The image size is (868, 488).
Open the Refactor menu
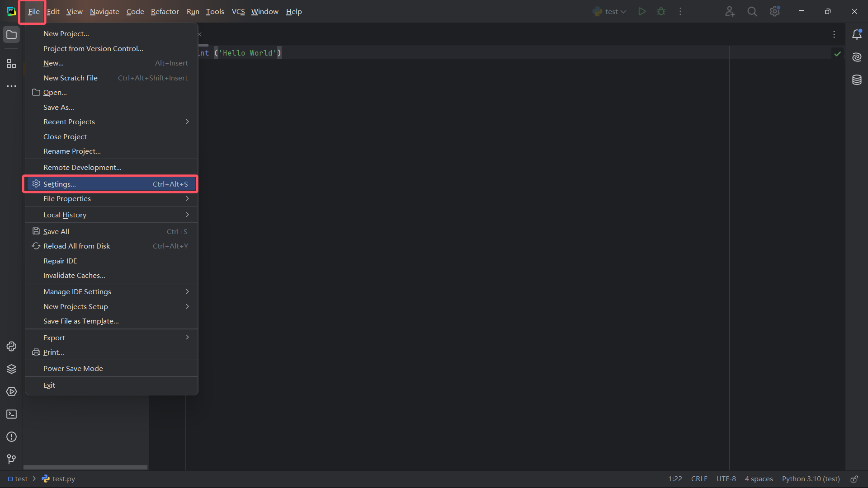165,12
